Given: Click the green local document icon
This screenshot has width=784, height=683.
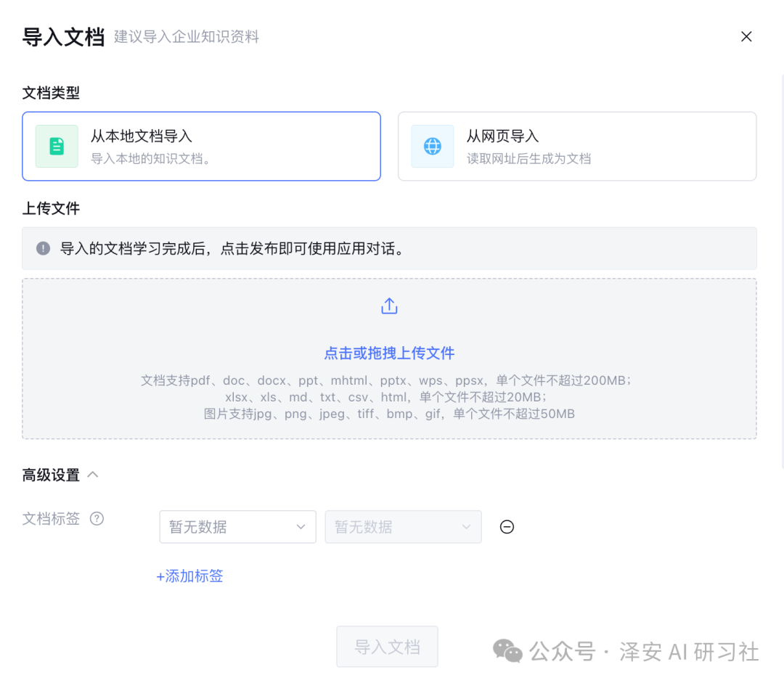Looking at the screenshot, I should [57, 146].
